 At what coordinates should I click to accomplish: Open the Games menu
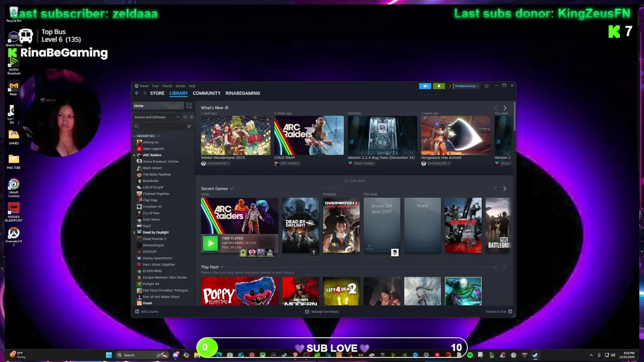180,86
